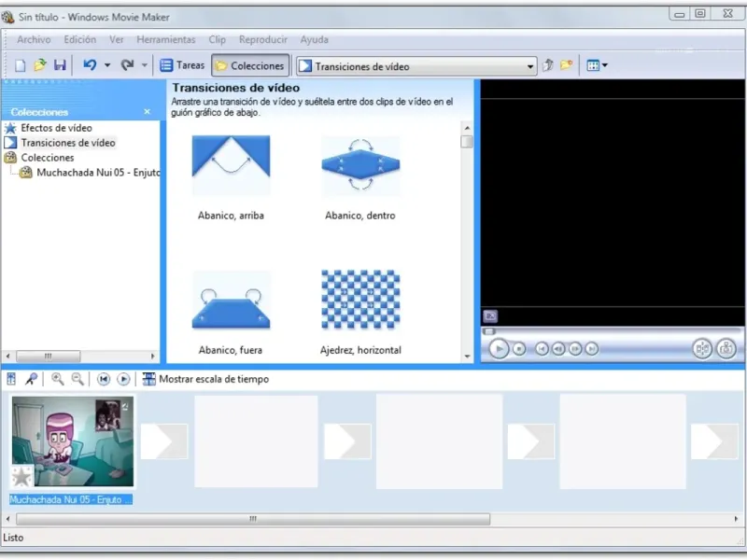
Task: Toggle the Tareas pane button
Action: tap(182, 65)
